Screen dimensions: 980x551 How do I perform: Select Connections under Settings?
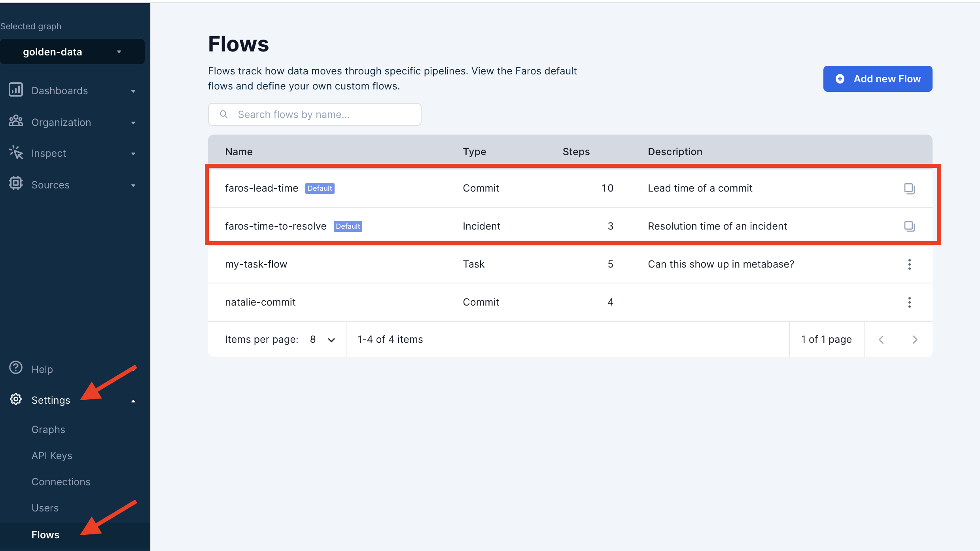coord(61,482)
